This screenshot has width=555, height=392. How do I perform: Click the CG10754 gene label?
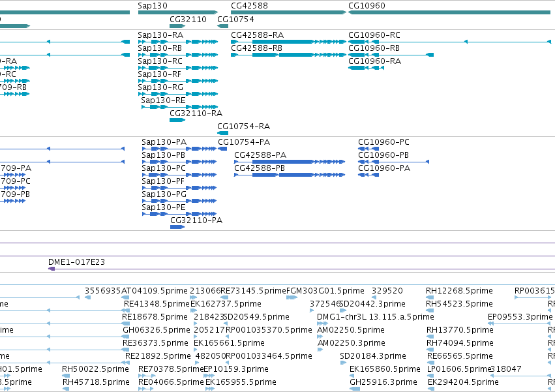pyautogui.click(x=235, y=19)
